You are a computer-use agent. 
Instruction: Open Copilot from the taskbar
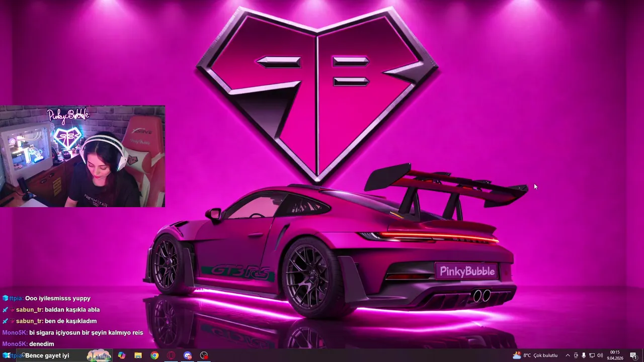pyautogui.click(x=122, y=355)
